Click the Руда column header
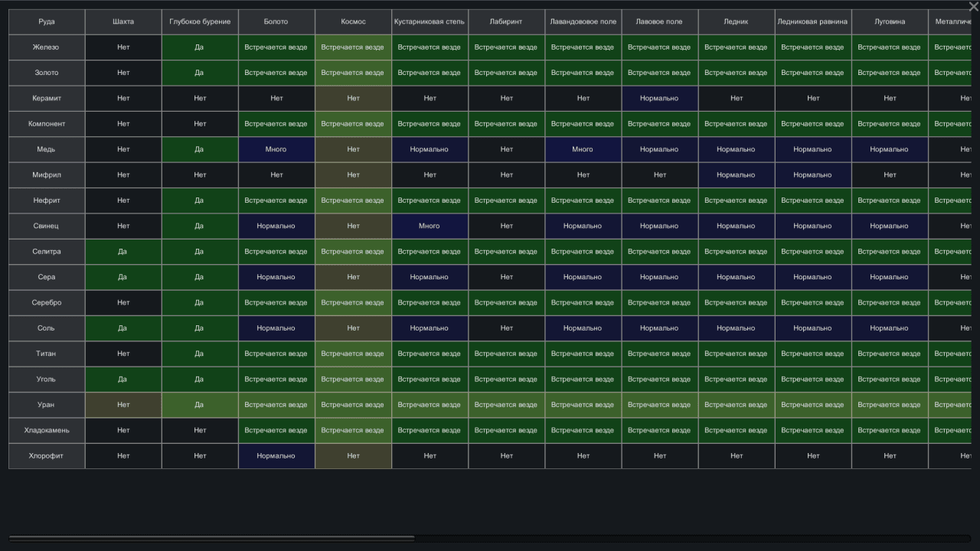Image resolution: width=980 pixels, height=551 pixels. (x=47, y=21)
